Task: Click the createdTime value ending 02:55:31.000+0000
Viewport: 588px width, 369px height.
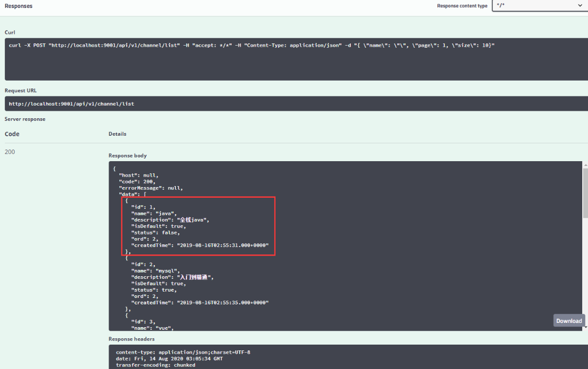Action: pyautogui.click(x=222, y=245)
